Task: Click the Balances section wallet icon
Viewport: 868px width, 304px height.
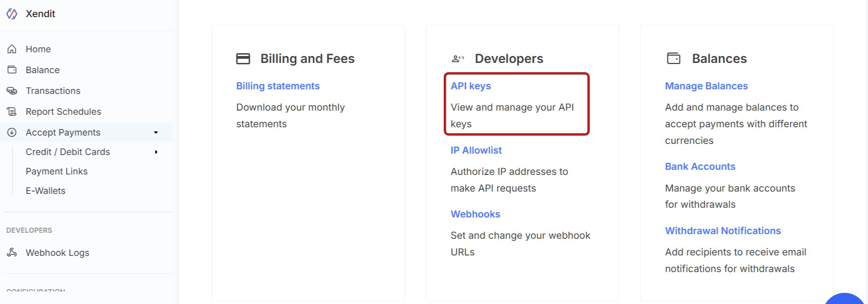Action: (x=674, y=58)
